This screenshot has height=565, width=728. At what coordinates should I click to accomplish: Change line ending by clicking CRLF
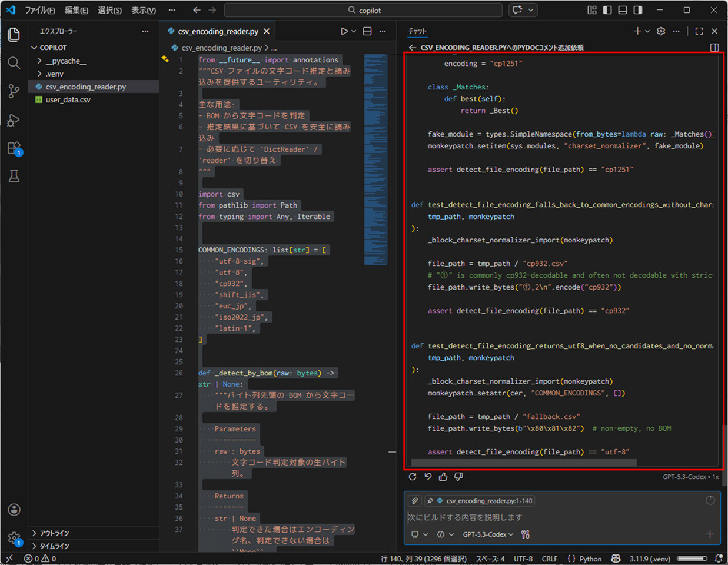(x=550, y=559)
